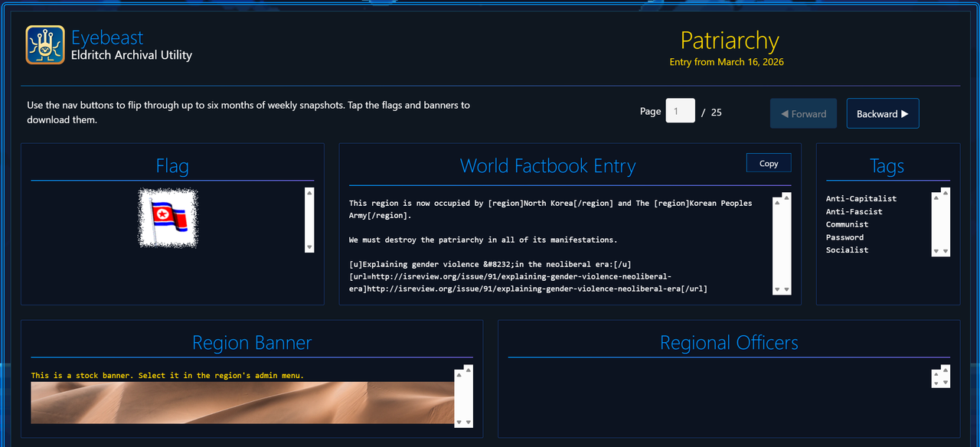Click the total page count '/ 25'
The image size is (980, 447).
(x=712, y=113)
